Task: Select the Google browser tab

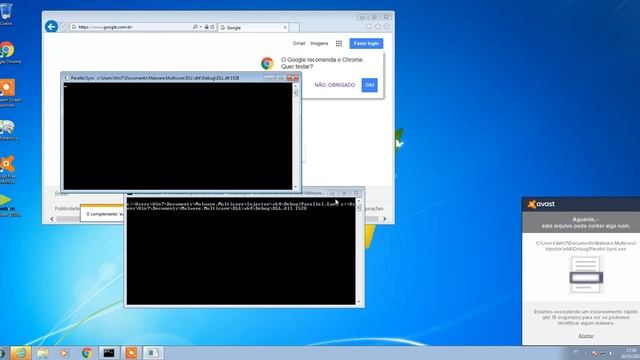Action: [x=253, y=27]
